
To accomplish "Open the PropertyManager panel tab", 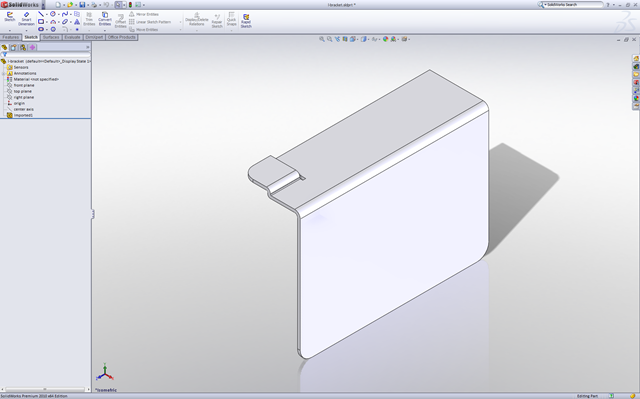I will click(13, 47).
